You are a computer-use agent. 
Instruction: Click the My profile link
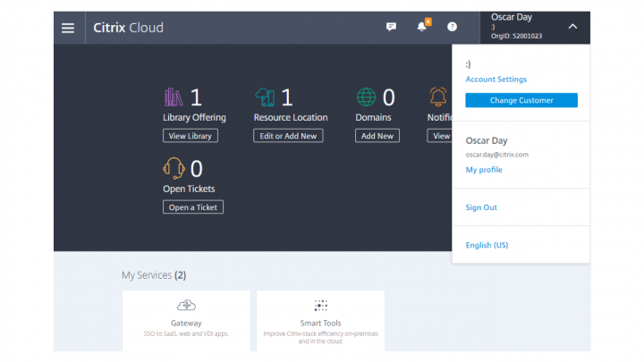click(484, 170)
